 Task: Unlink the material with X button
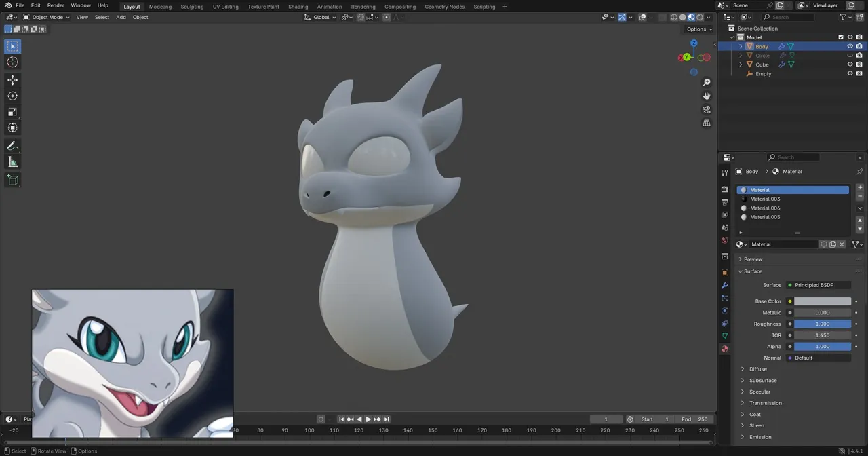pos(842,244)
